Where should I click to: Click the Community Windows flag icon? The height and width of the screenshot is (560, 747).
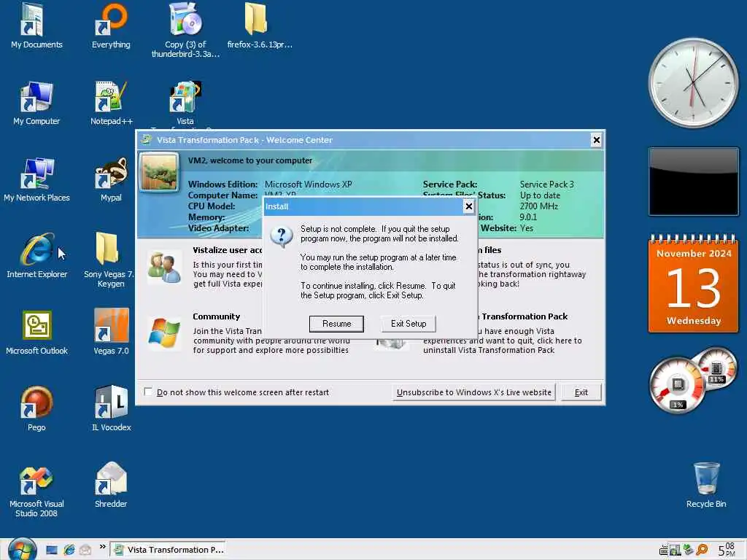click(x=164, y=334)
